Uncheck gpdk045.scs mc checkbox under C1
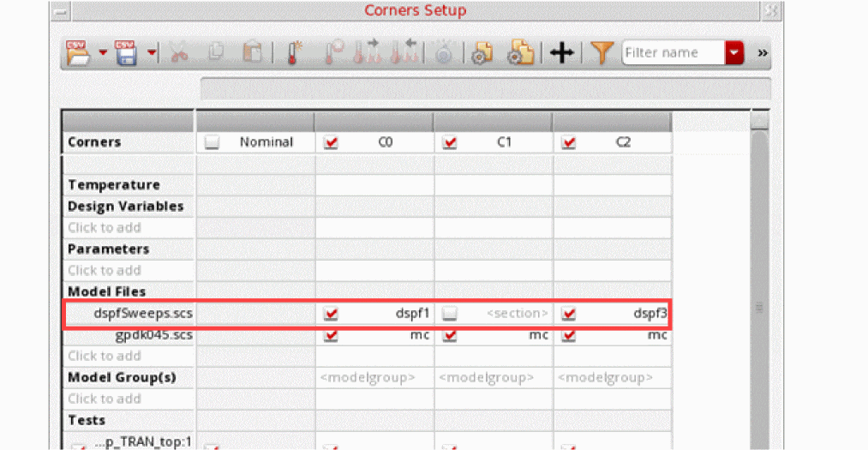This screenshot has width=868, height=450. point(450,335)
